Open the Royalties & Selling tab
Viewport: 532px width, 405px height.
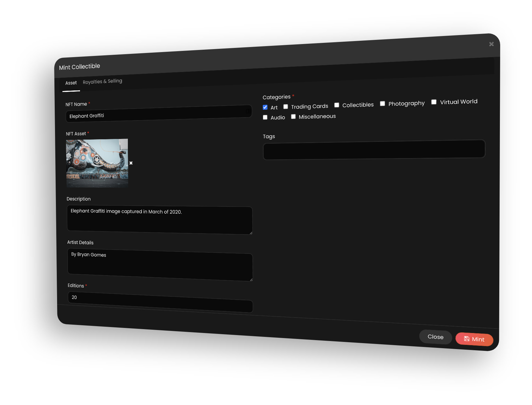tap(102, 82)
